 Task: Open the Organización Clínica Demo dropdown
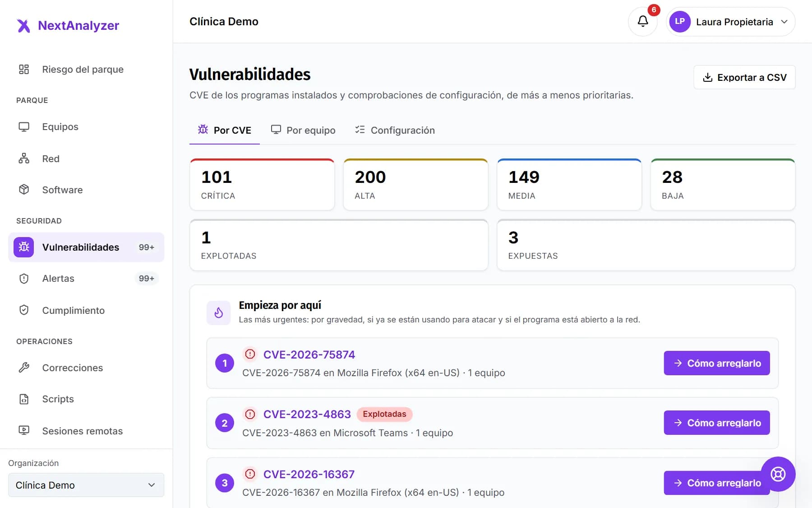tap(86, 485)
